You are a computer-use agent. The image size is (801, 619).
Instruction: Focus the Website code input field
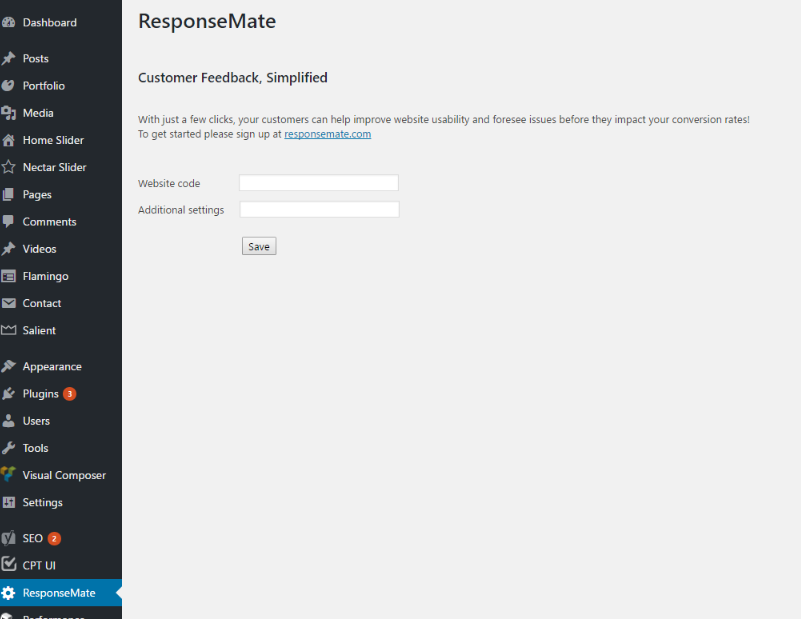(x=319, y=183)
